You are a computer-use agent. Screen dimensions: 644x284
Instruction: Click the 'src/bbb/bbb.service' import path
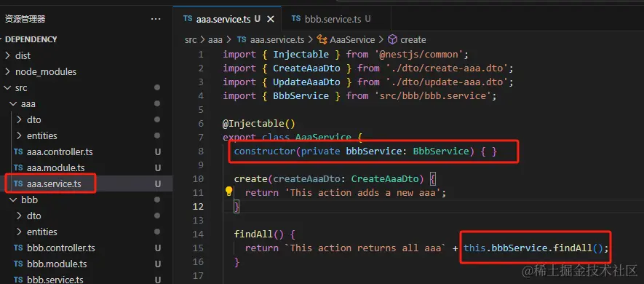point(433,96)
